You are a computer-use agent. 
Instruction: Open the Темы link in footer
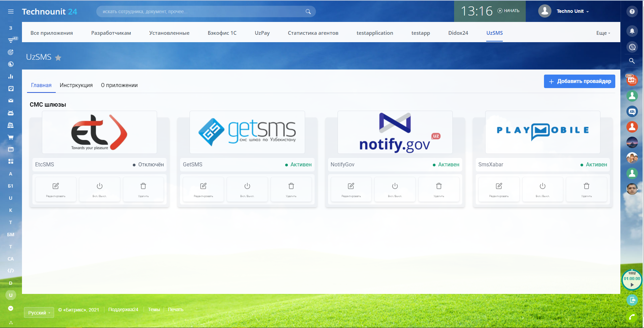click(x=154, y=309)
